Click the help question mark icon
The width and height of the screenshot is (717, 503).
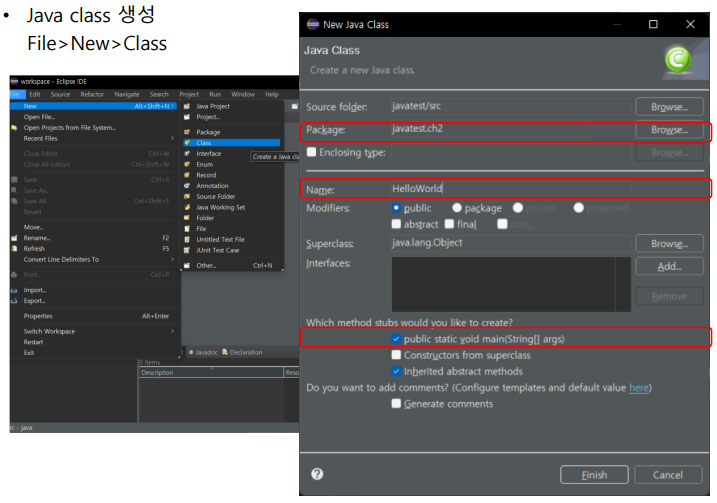click(x=317, y=474)
